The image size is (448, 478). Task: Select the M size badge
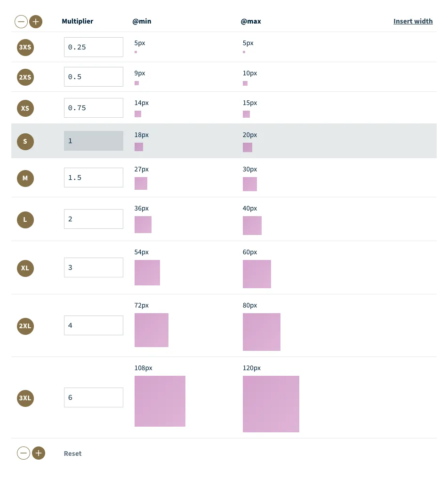click(25, 178)
